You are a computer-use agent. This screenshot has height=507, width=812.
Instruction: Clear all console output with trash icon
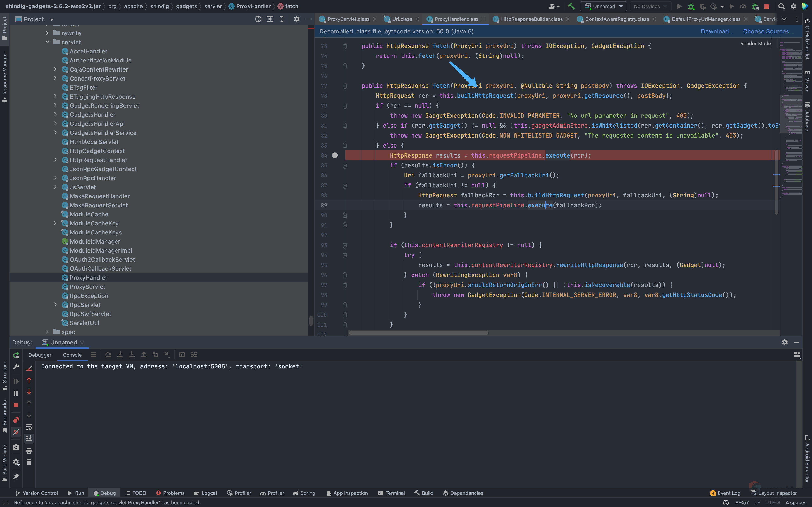tap(29, 462)
